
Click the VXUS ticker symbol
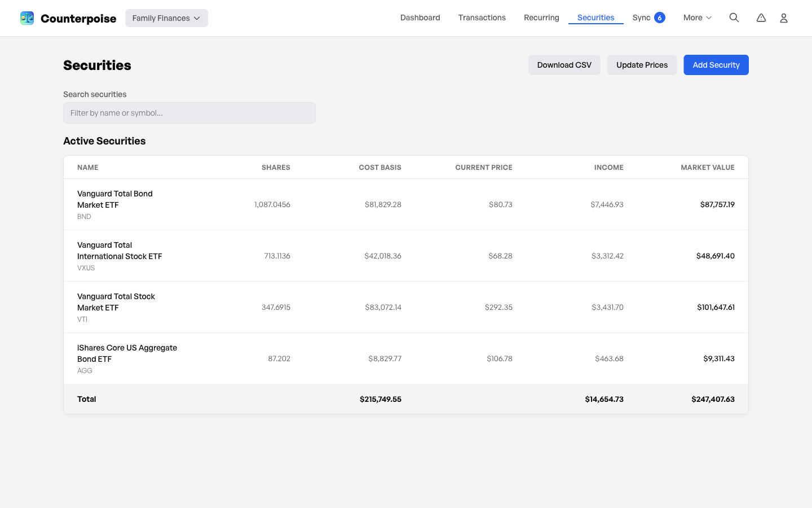(x=86, y=268)
